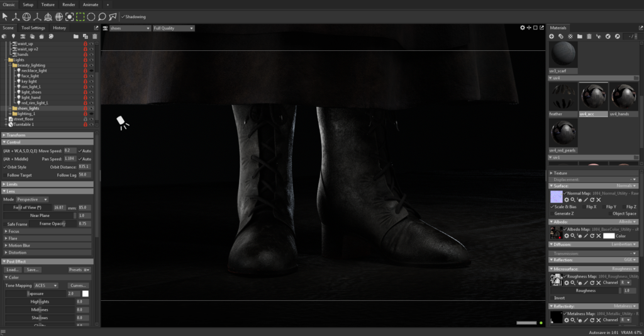Open the Tool Settings tab
This screenshot has height=336, width=644.
[x=33, y=28]
